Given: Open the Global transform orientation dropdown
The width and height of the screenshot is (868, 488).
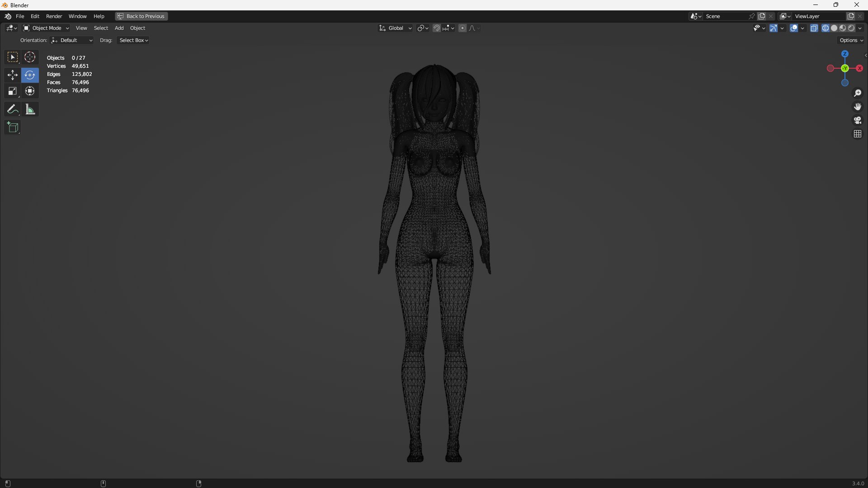Looking at the screenshot, I should click(396, 28).
